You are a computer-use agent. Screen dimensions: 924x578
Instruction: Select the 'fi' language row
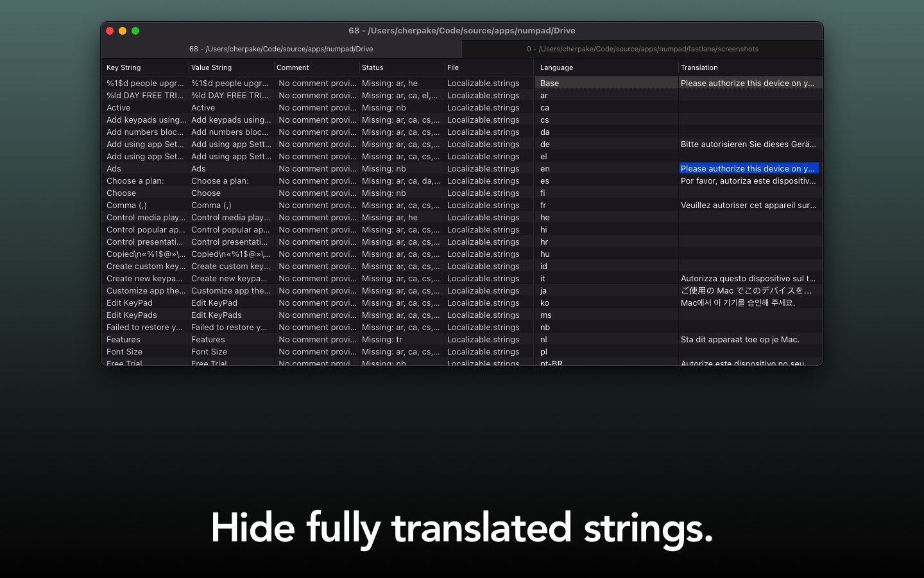(679, 193)
